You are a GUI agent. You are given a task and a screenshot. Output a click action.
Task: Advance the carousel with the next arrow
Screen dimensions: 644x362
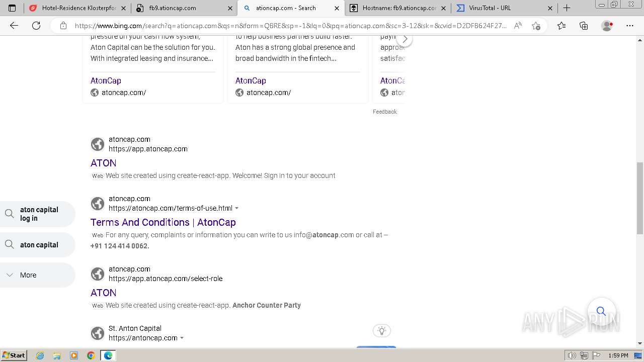coord(405,39)
